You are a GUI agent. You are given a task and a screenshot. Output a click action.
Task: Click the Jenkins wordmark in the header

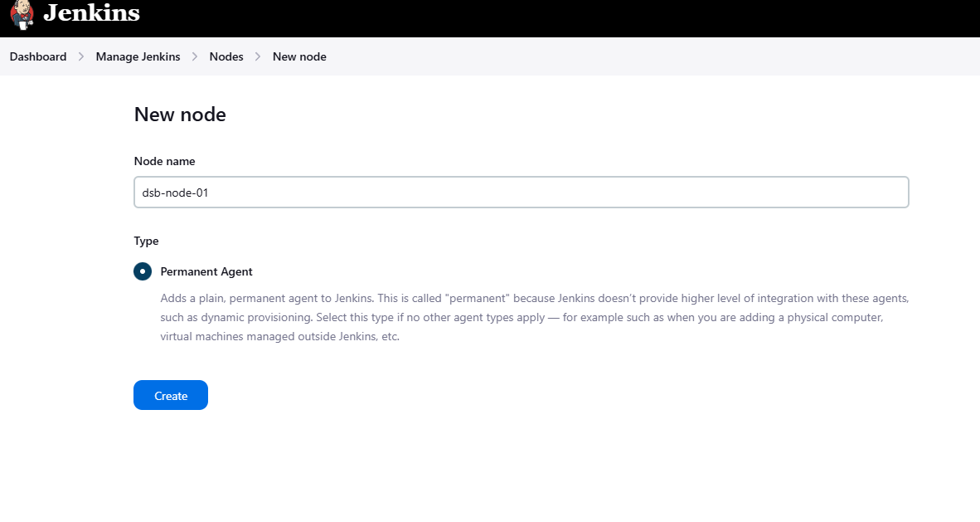tap(91, 13)
